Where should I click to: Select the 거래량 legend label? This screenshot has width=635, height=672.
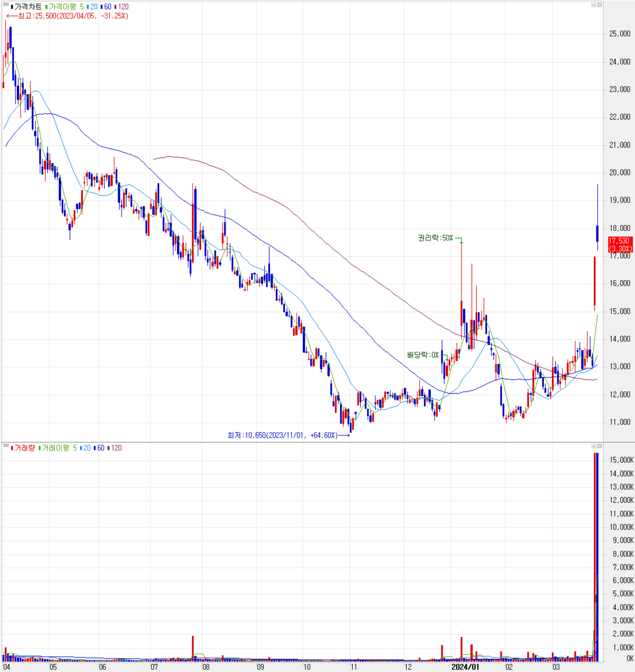[x=23, y=448]
